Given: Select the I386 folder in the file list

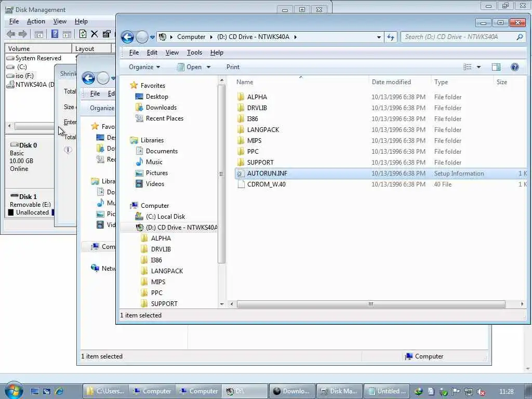Looking at the screenshot, I should [252, 119].
